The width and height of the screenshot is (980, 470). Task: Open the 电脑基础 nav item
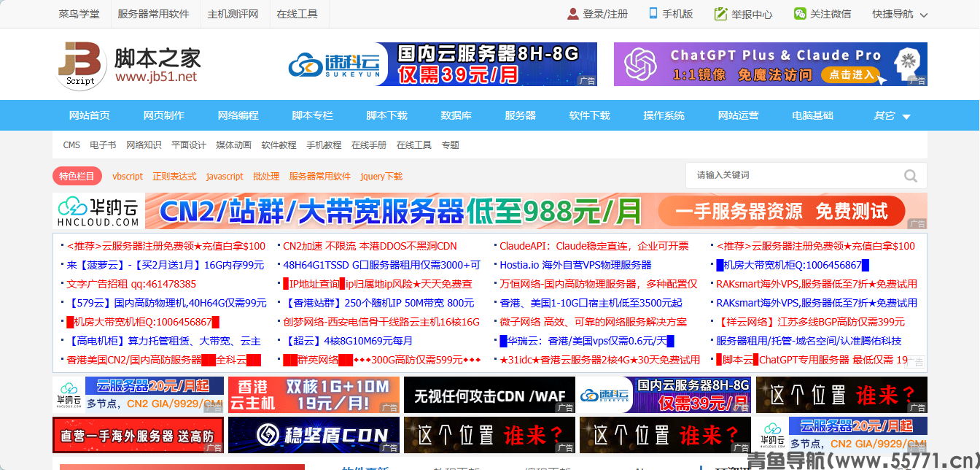[x=813, y=115]
